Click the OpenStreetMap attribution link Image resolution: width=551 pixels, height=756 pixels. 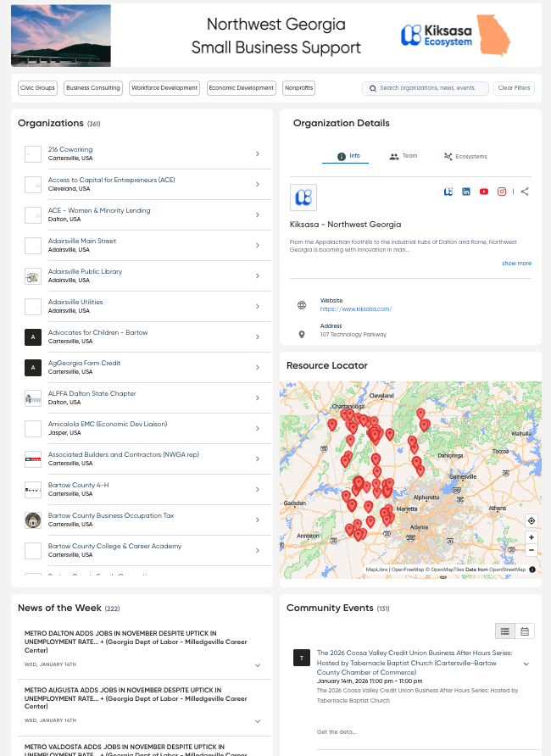pyautogui.click(x=507, y=570)
